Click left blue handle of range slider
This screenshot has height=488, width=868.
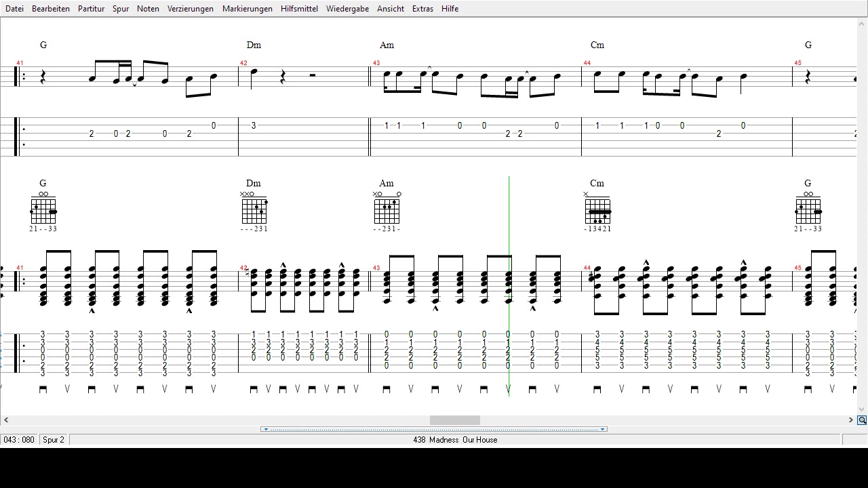[266, 429]
